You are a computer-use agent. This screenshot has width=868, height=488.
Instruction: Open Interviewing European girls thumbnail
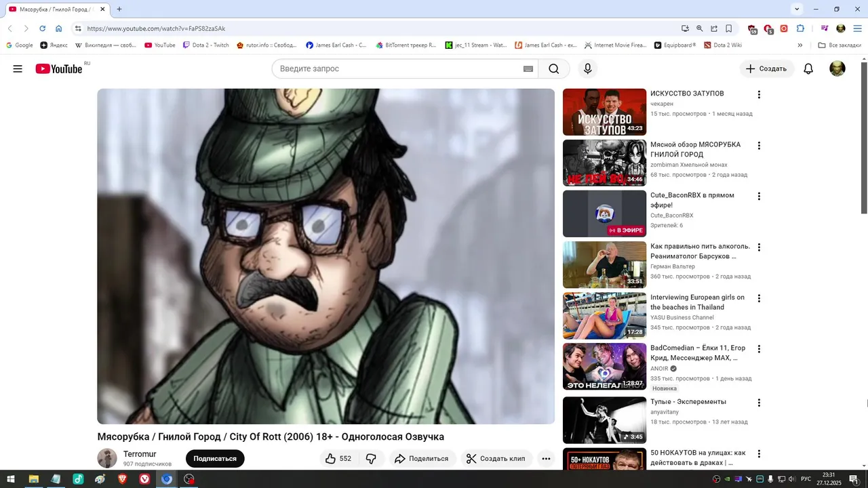(604, 316)
